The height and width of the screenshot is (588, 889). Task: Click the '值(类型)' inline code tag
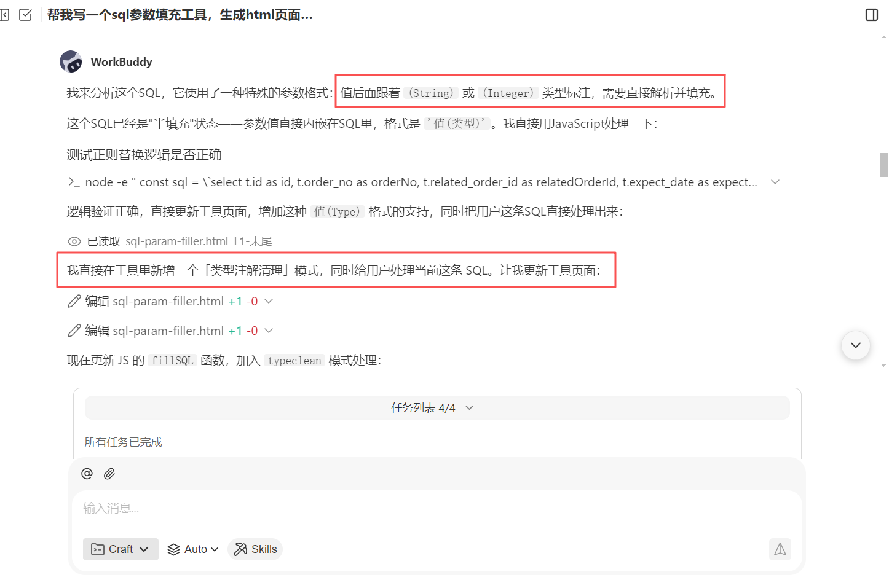click(457, 124)
